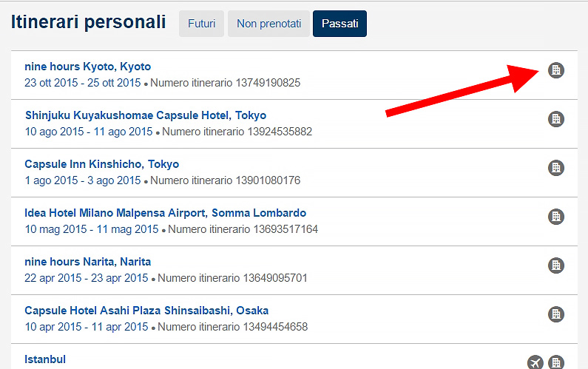The height and width of the screenshot is (369, 588).
Task: Click the flight icon in Istanbul row
Action: pos(535,362)
